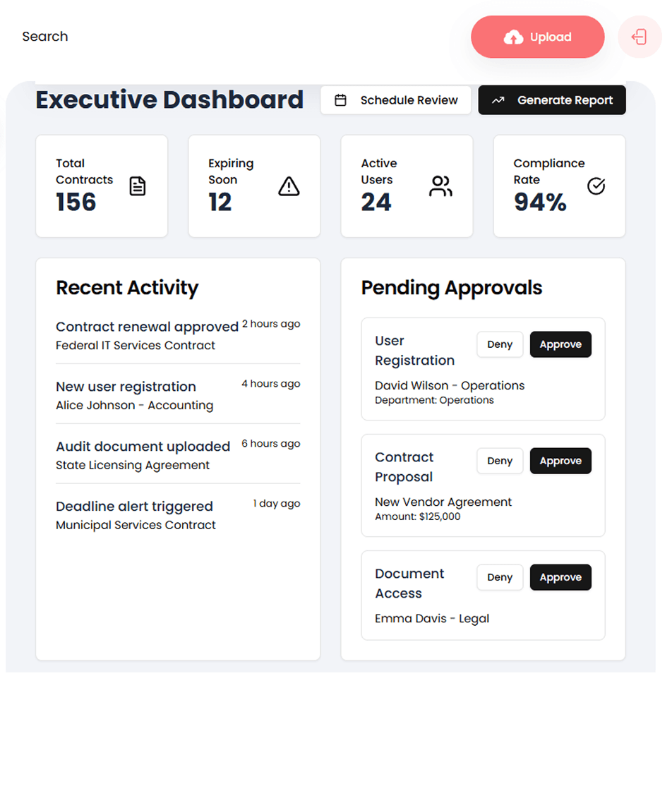This screenshot has height=798, width=672.
Task: Open the Upload dialog
Action: pyautogui.click(x=538, y=37)
